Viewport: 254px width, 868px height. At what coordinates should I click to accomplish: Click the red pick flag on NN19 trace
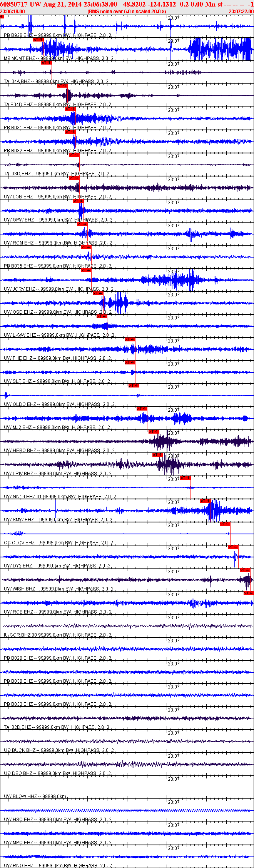pos(185,477)
